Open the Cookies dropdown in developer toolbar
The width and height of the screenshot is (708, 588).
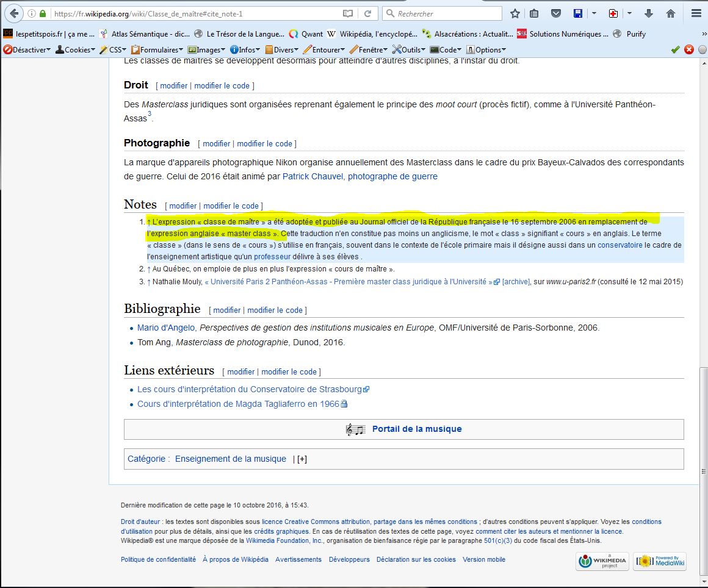coord(76,49)
